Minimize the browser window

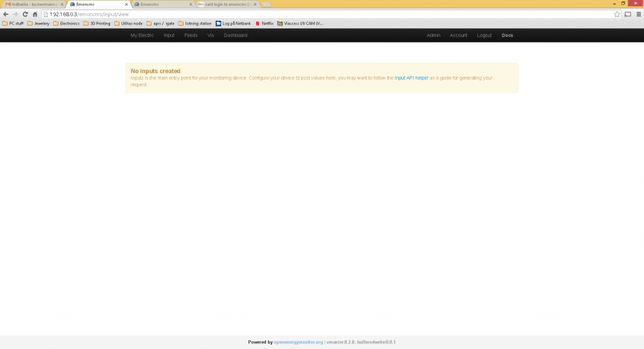coord(614,4)
